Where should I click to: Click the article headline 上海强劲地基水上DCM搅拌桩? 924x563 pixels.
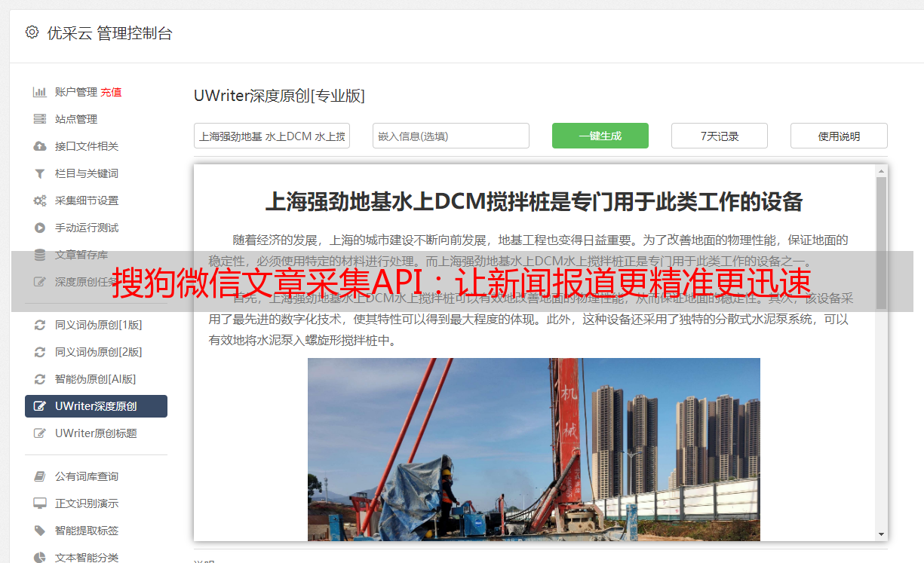(534, 202)
